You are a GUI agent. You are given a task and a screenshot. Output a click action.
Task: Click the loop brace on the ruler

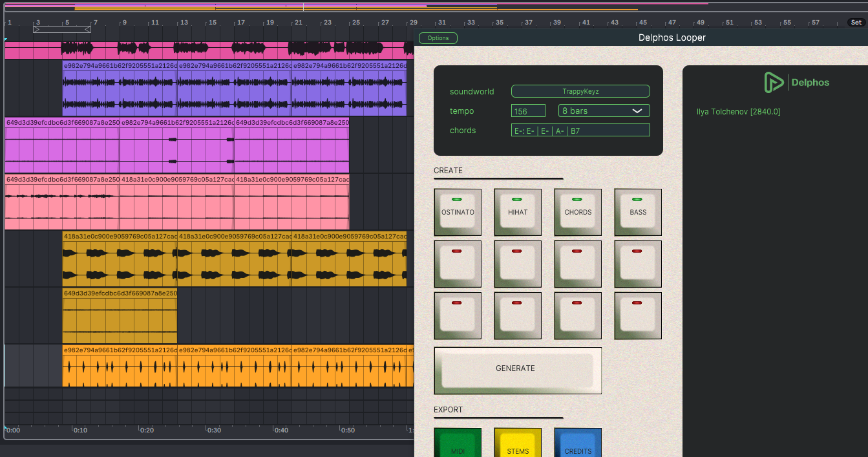pos(62,30)
